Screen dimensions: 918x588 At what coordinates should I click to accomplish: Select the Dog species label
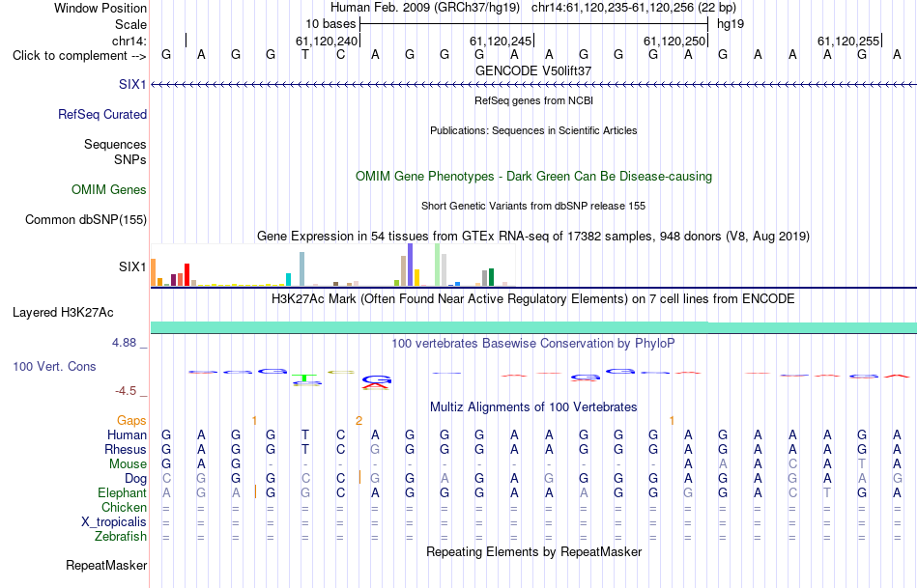[136, 479]
